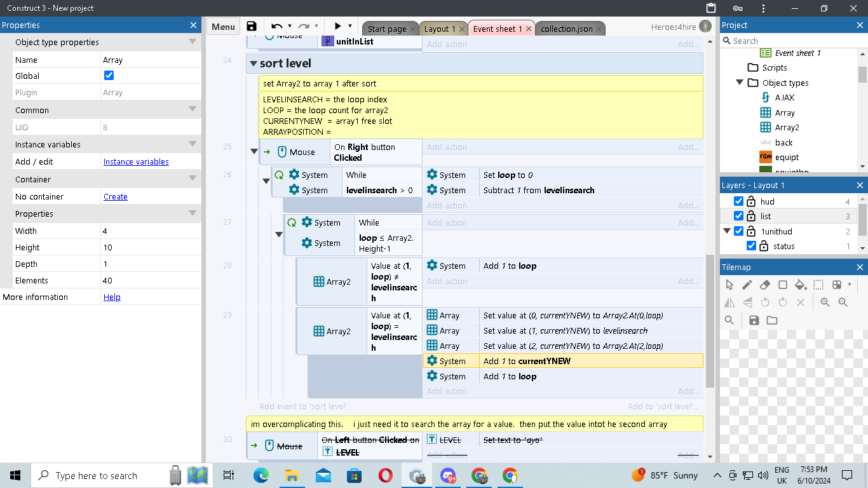868x488 pixels.
Task: Open the Instance variables link
Action: [136, 162]
